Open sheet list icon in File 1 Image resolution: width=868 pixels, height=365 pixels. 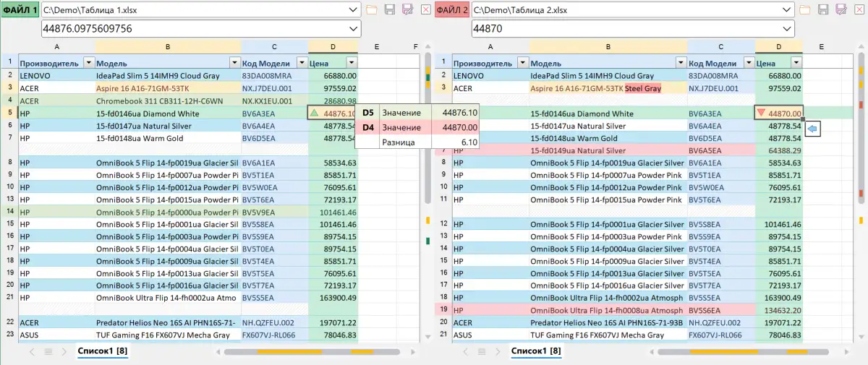pyautogui.click(x=48, y=351)
